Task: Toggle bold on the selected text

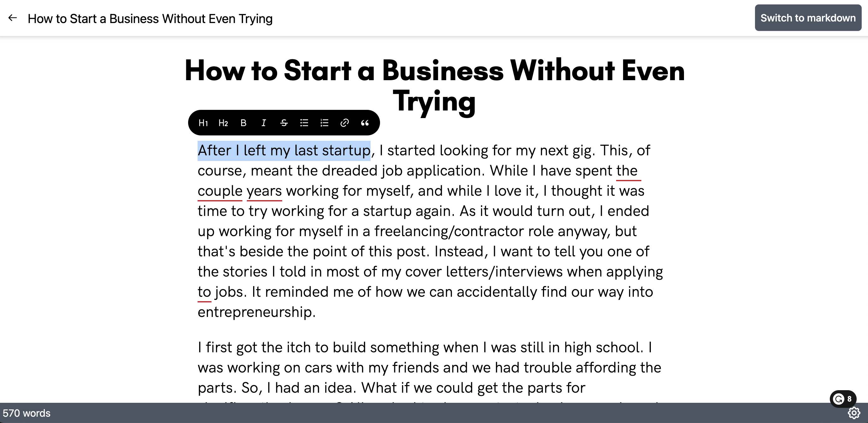Action: pos(243,123)
